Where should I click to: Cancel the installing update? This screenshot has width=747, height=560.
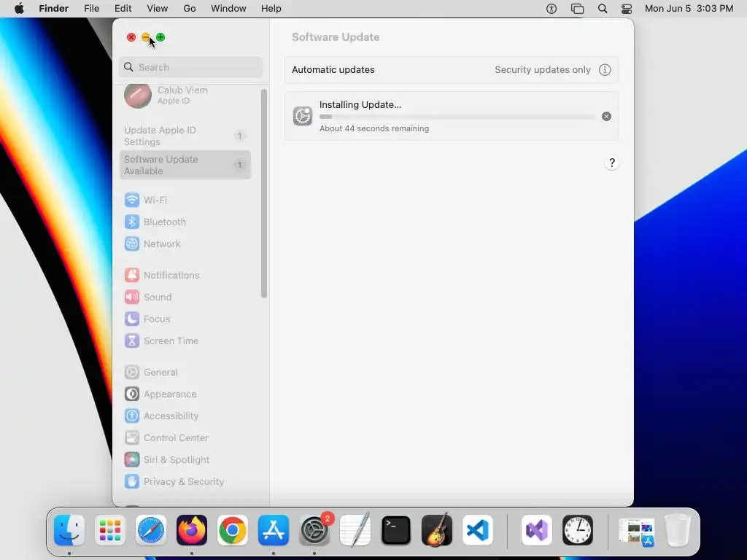pyautogui.click(x=606, y=116)
